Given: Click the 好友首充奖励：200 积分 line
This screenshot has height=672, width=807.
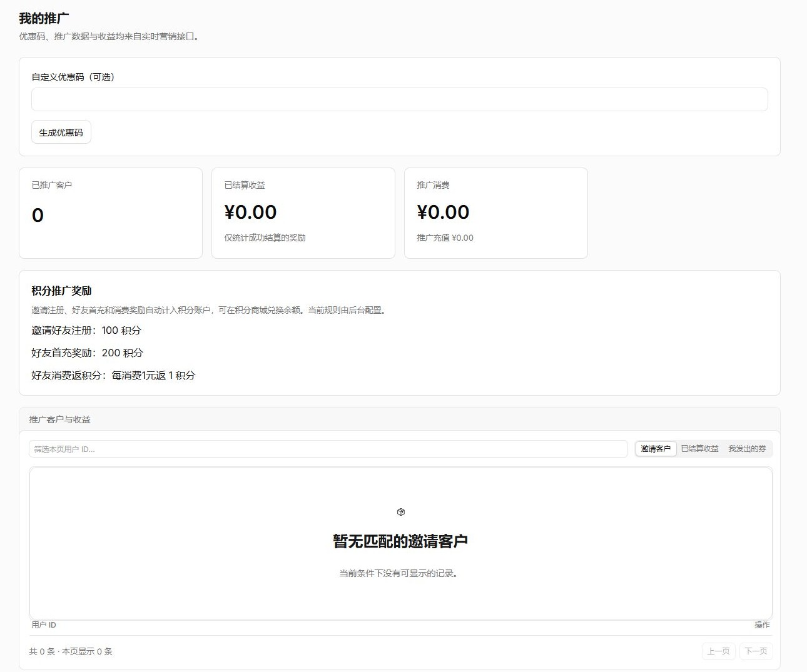Looking at the screenshot, I should [88, 353].
